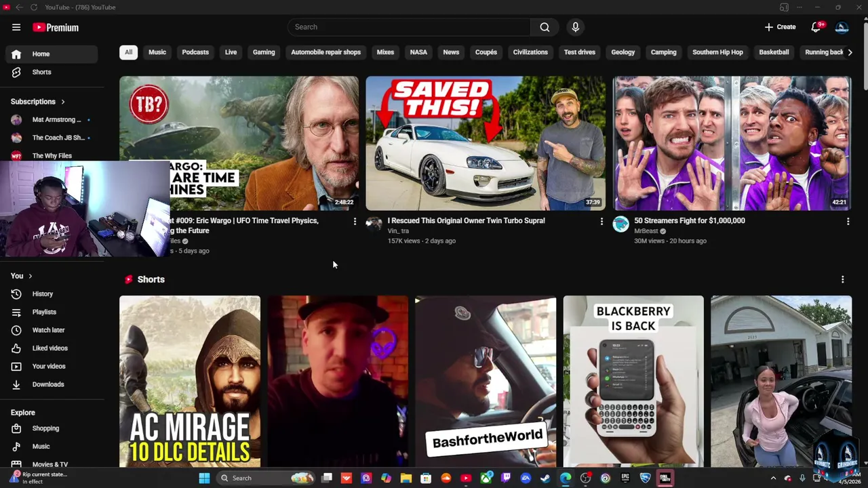Select the Southern Hip Hop chip
This screenshot has width=868, height=488.
717,52
